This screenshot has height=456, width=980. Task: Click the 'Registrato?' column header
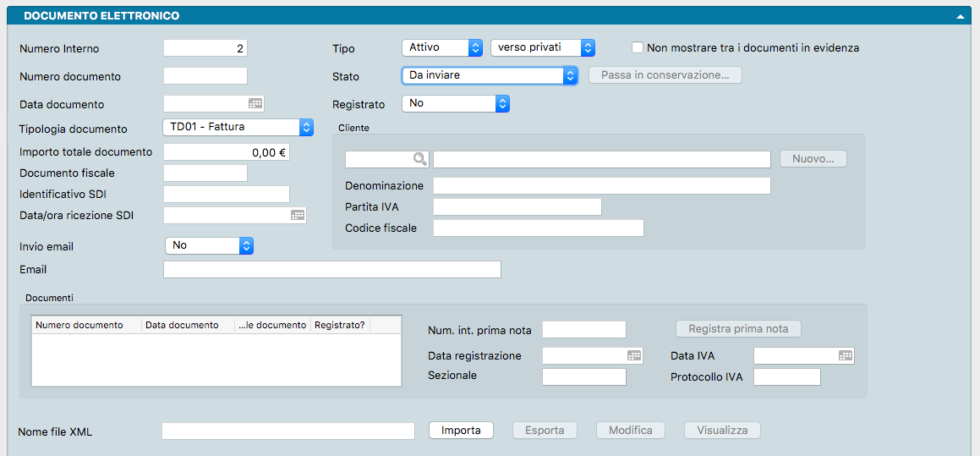[340, 326]
